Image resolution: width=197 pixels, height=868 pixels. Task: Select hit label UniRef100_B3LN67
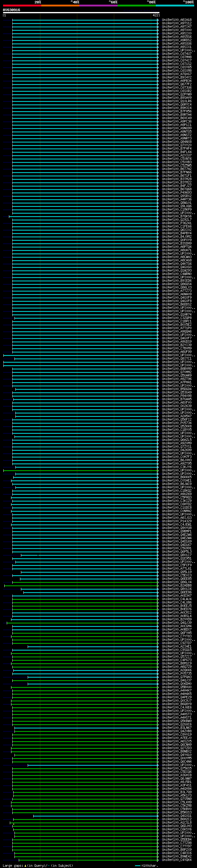[x=177, y=728]
